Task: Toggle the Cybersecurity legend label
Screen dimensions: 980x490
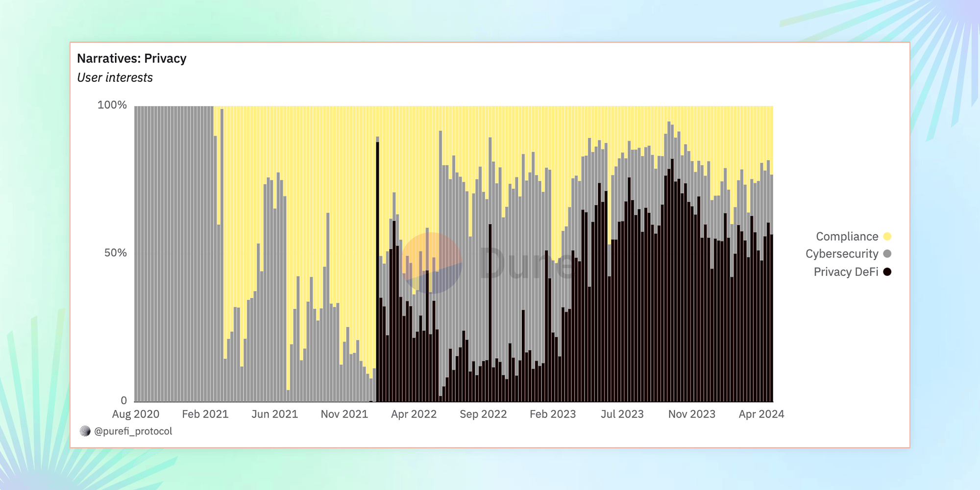Action: 842,254
